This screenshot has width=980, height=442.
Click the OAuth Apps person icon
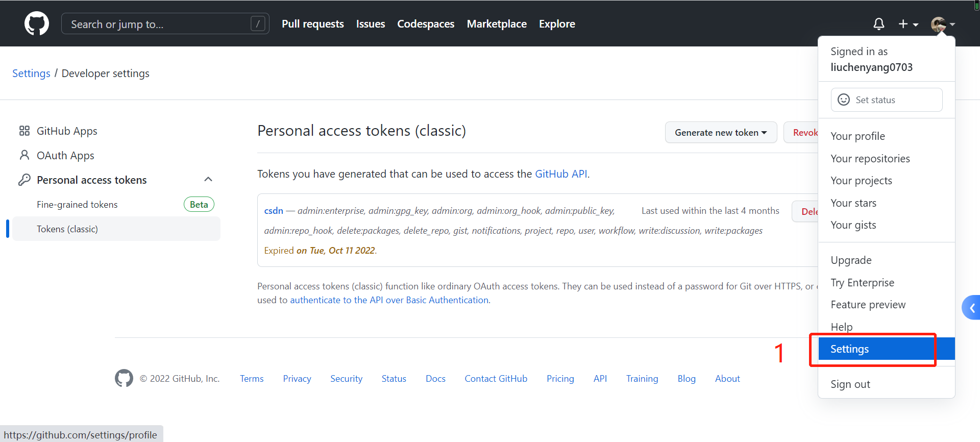tap(24, 155)
